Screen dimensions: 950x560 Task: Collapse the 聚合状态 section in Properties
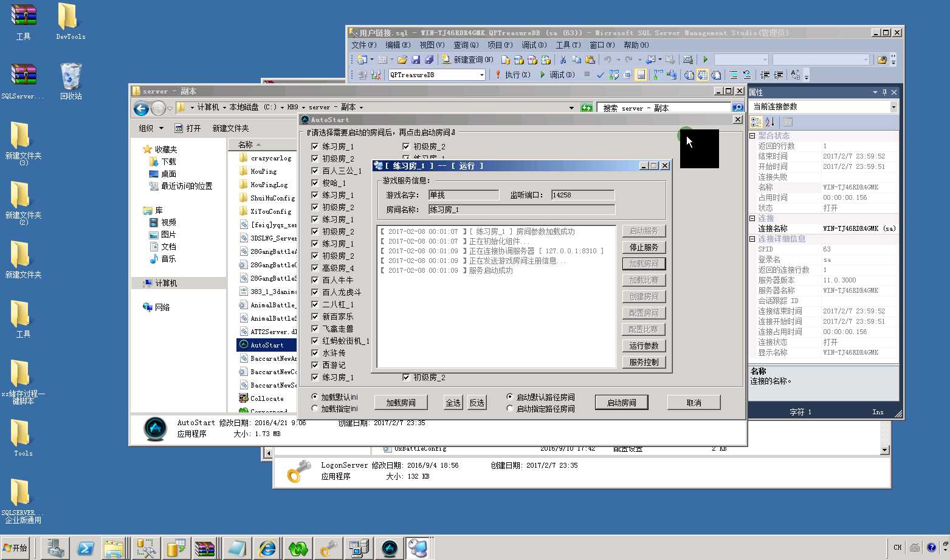point(752,135)
